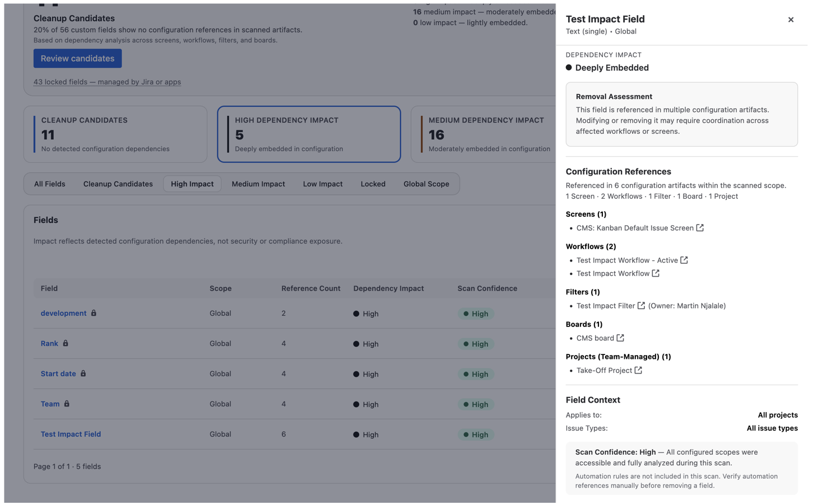The height and width of the screenshot is (504, 822).
Task: Select the Locked filter tab
Action: point(373,184)
